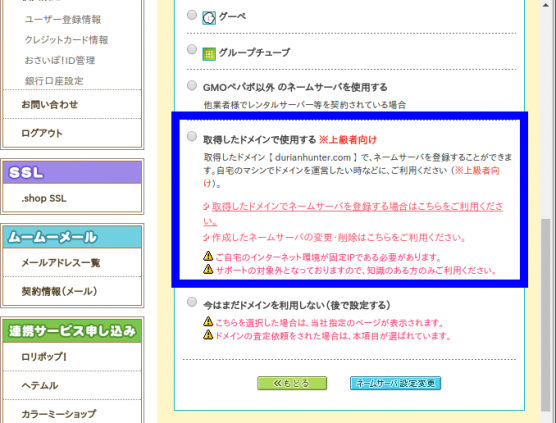Screen dimensions: 556x423
Task: Select the グーペ radio button
Action: coord(192,15)
